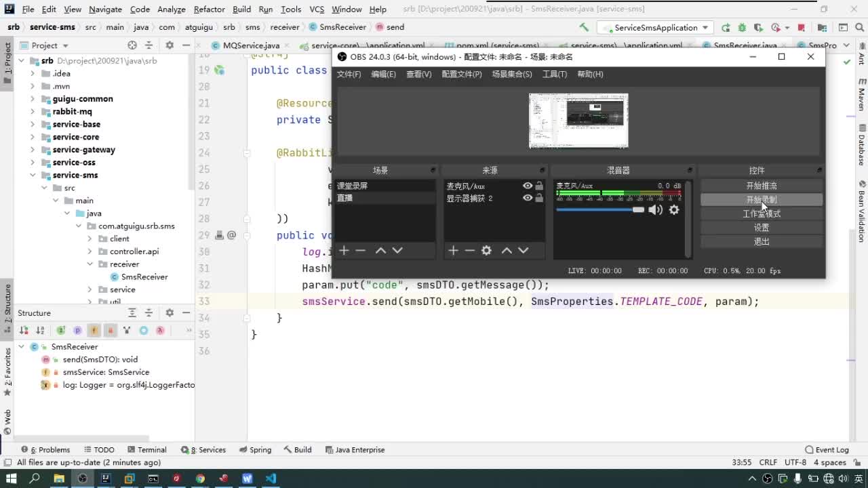
Task: Click 开始推流 button in OBS
Action: (x=762, y=186)
